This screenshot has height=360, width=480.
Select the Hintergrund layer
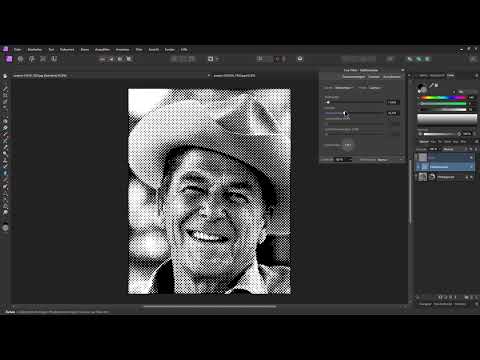pos(445,177)
